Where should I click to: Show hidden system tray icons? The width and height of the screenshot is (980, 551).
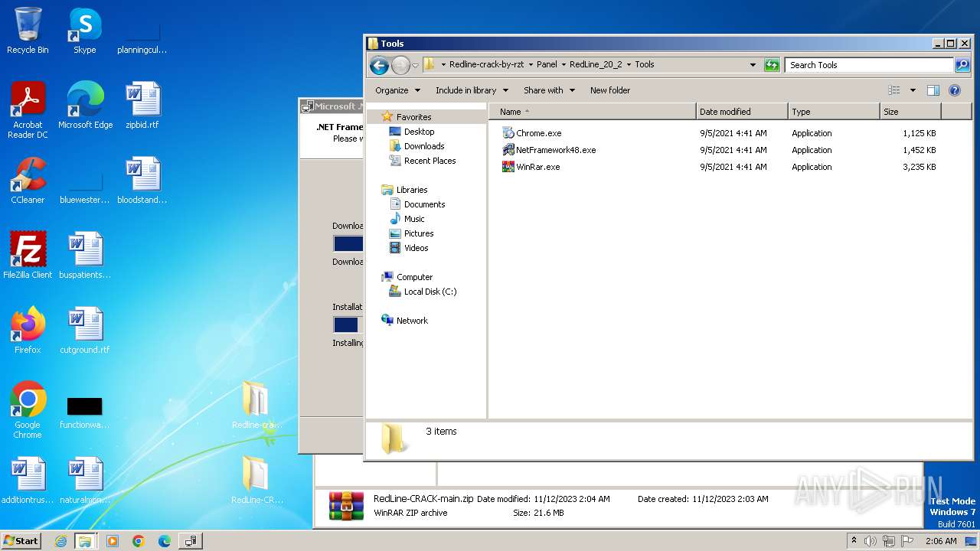pyautogui.click(x=854, y=541)
